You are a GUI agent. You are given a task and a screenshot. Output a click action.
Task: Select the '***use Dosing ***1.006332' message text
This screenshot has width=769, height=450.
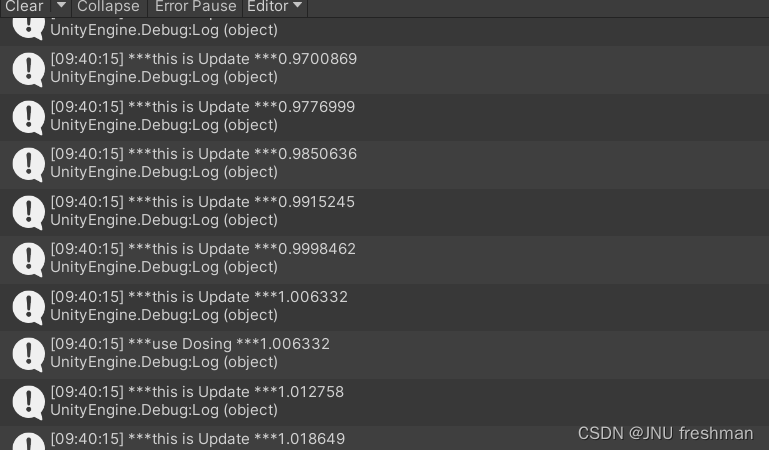pyautogui.click(x=190, y=344)
